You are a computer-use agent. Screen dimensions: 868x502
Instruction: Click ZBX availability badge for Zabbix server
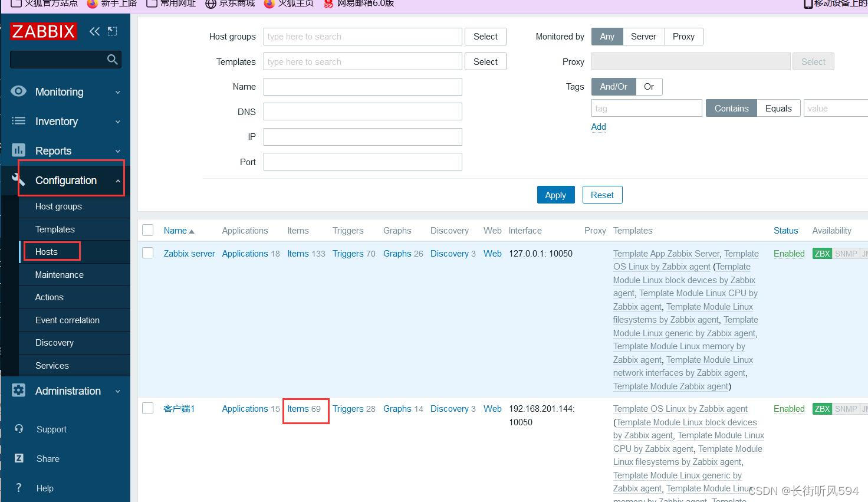point(822,254)
